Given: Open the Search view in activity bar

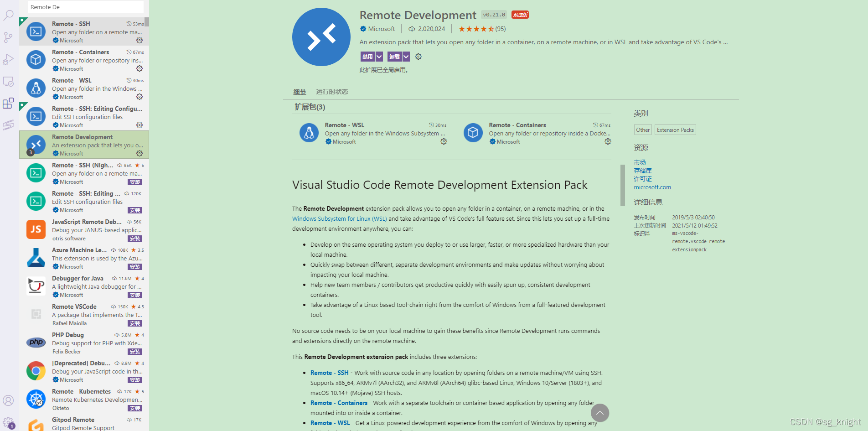Looking at the screenshot, I should (x=8, y=15).
